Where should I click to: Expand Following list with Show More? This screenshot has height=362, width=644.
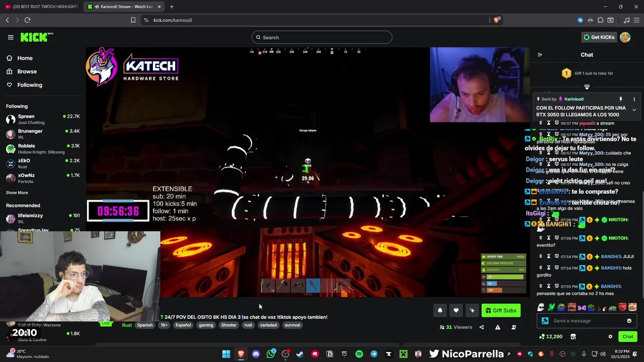click(x=17, y=193)
